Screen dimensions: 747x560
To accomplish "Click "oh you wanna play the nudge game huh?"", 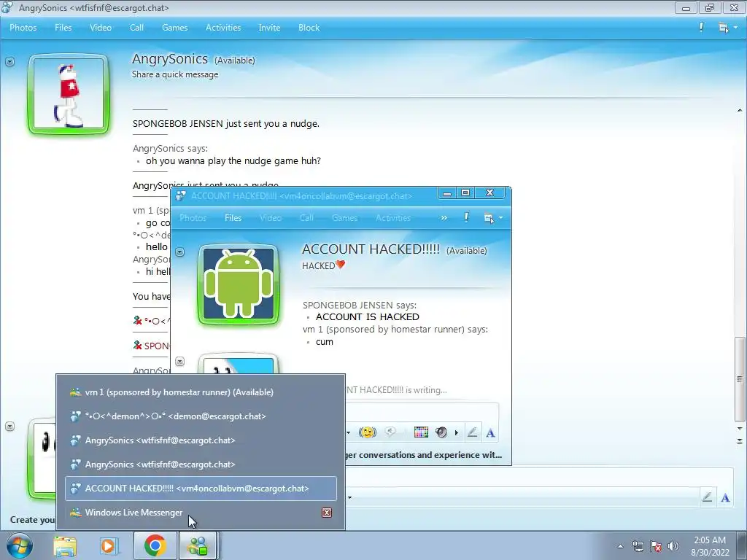I will pos(233,161).
